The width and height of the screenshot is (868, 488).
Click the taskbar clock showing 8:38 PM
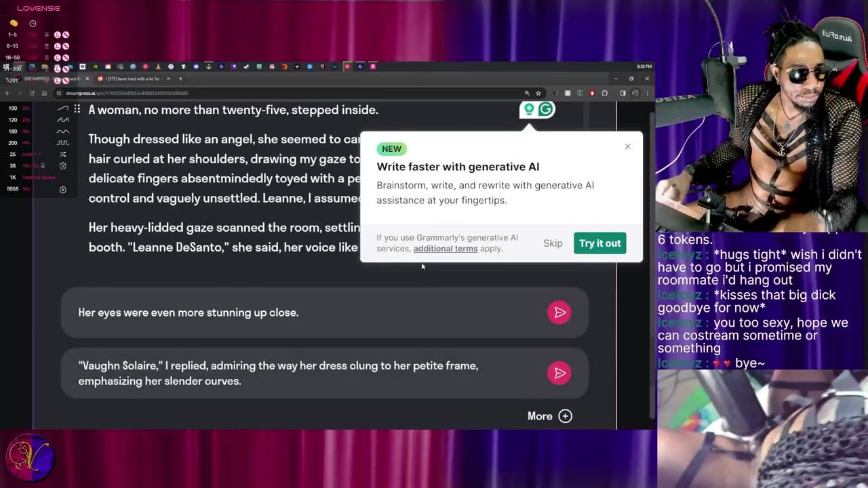pos(644,66)
